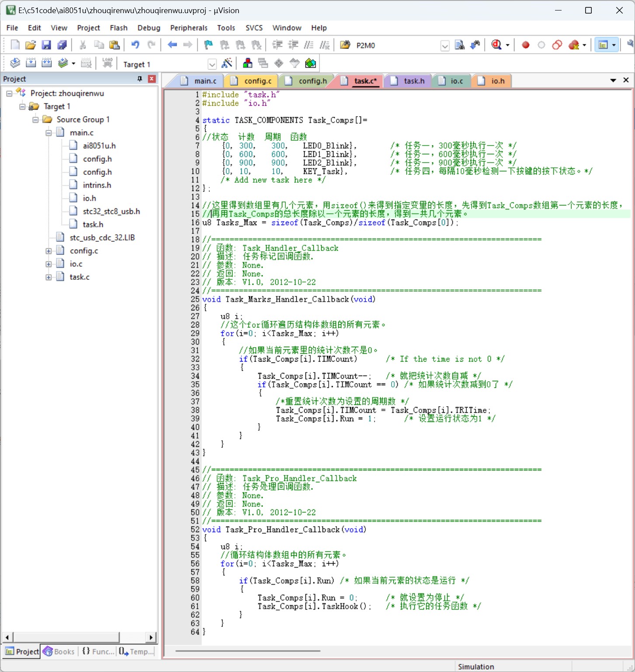Viewport: 635px width, 672px height.
Task: Select stc32_stc8_usb.h in project tree
Action: pyautogui.click(x=111, y=212)
